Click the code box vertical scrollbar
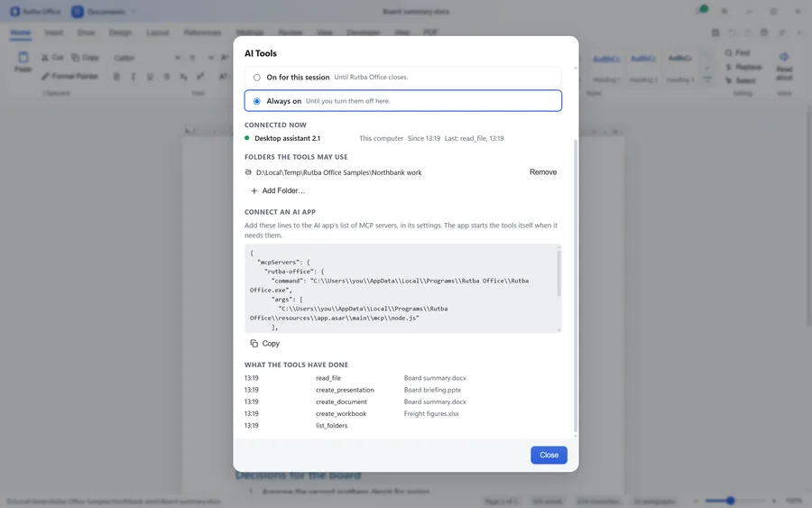This screenshot has width=812, height=508. pyautogui.click(x=558, y=272)
